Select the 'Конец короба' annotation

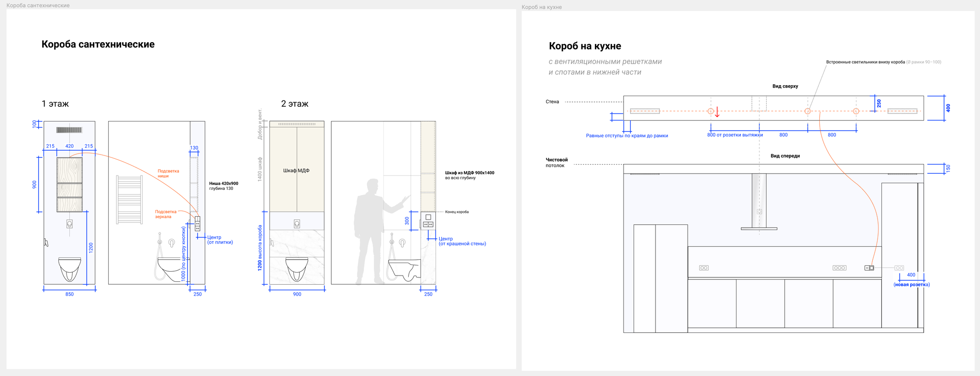tap(457, 212)
